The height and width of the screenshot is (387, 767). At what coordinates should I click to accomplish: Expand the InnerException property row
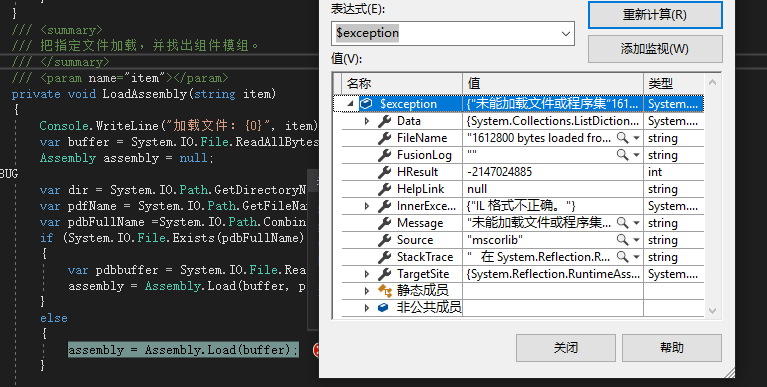pos(367,206)
